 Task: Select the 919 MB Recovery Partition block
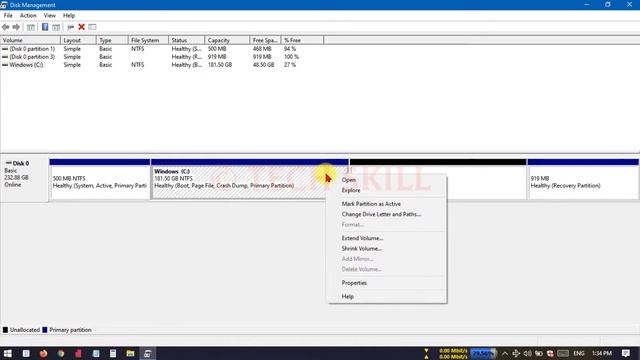[x=582, y=179]
